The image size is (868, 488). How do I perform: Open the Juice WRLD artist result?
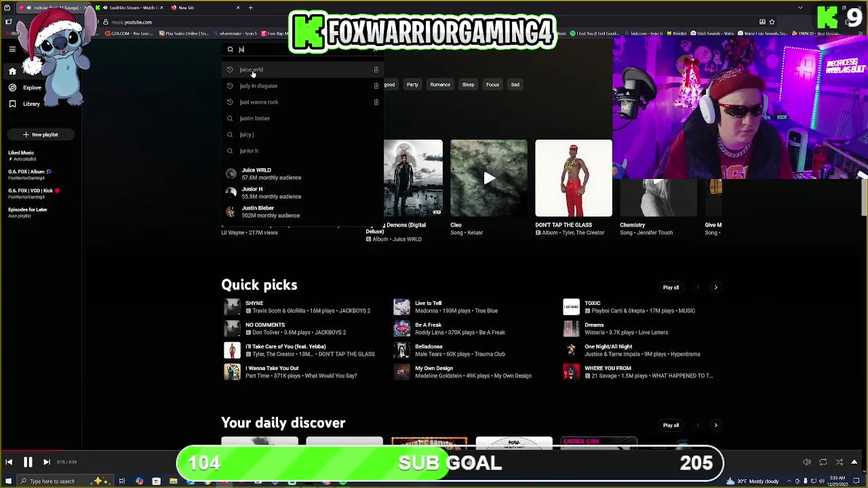303,174
